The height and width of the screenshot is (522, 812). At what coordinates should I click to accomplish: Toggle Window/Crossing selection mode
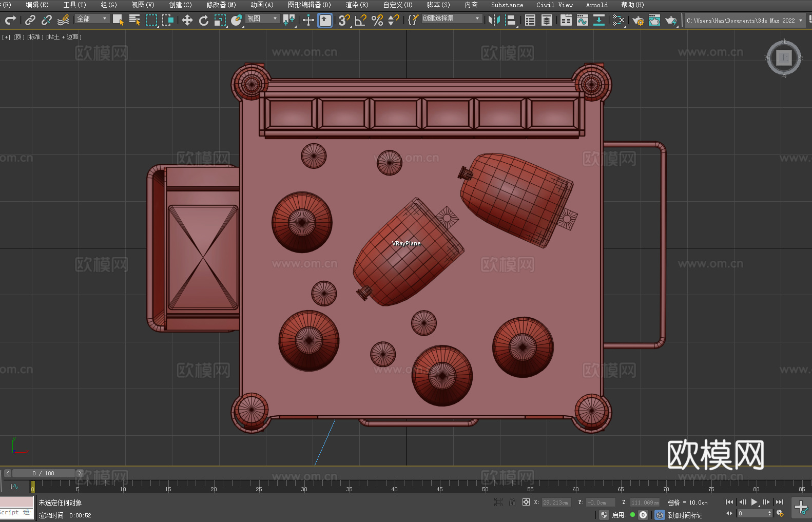(168, 20)
